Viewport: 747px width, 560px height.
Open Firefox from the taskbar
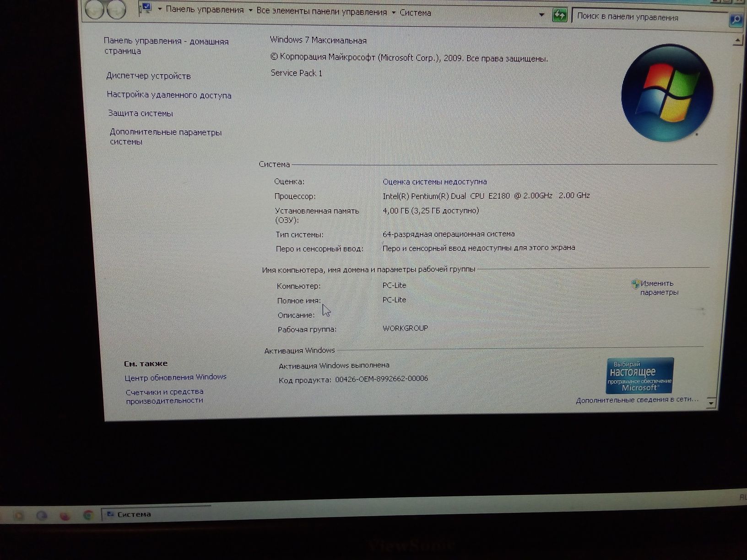(65, 516)
